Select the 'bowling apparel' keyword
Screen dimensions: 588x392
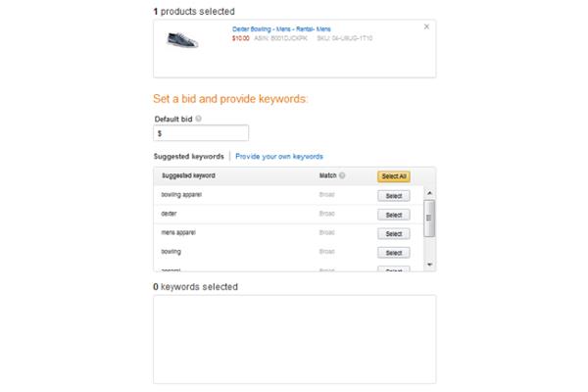394,196
